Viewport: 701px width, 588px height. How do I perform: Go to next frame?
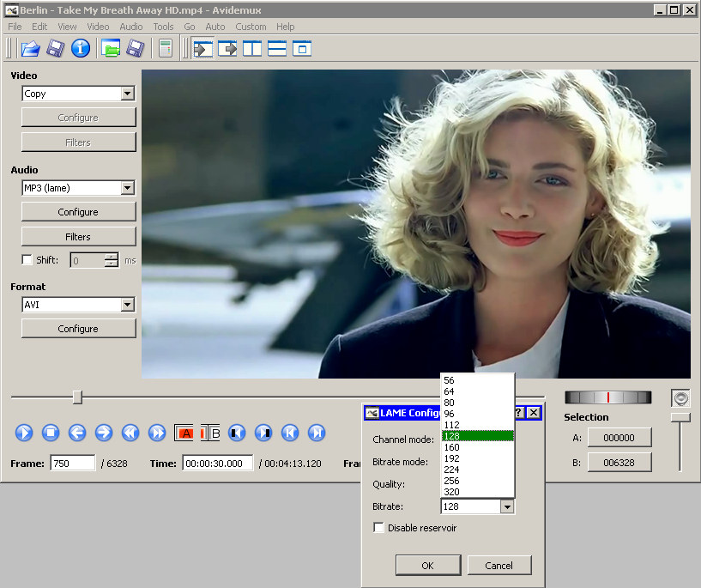point(104,433)
